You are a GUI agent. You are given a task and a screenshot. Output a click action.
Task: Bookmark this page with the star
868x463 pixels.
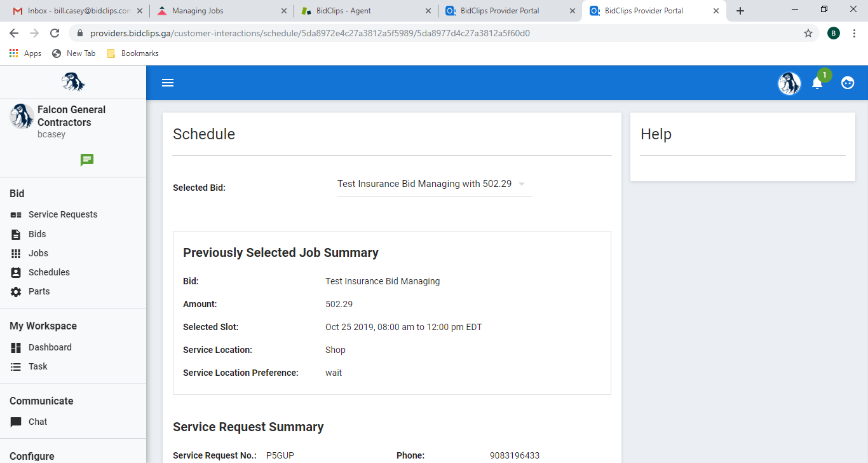(808, 33)
